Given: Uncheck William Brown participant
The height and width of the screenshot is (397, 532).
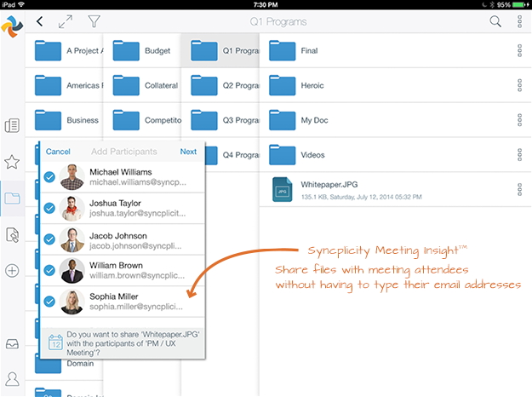Looking at the screenshot, I should click(49, 270).
